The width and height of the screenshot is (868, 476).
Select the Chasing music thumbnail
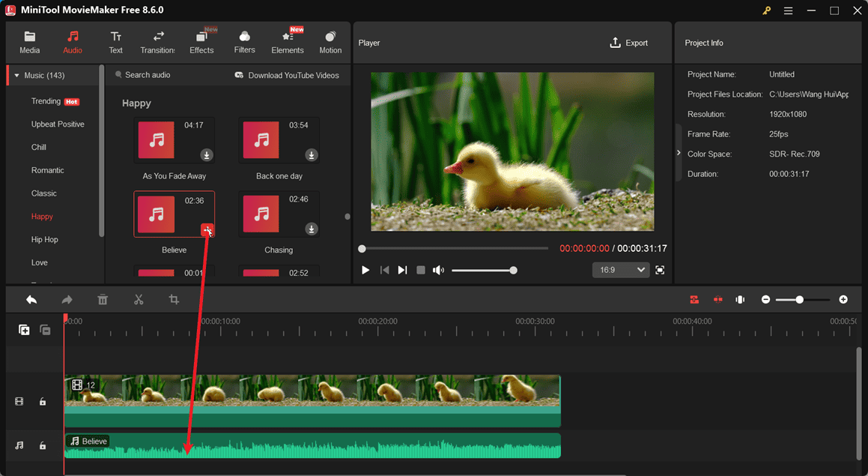point(279,214)
